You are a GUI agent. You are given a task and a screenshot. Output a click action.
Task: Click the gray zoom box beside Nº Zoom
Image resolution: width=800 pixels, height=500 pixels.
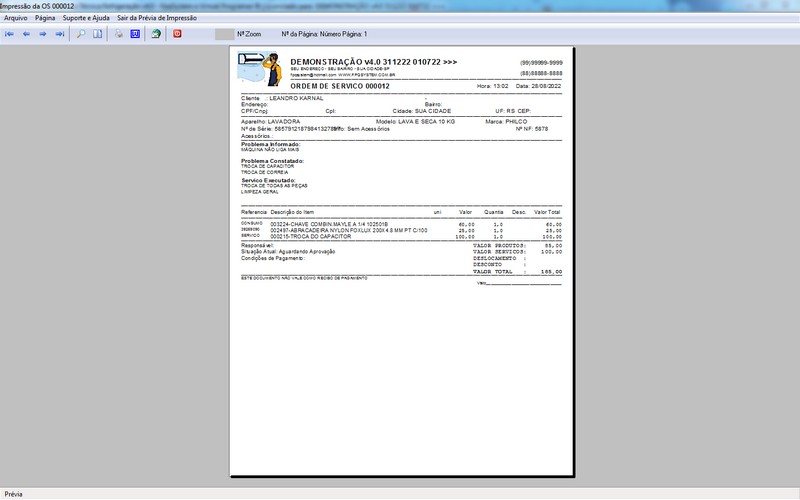coord(224,34)
